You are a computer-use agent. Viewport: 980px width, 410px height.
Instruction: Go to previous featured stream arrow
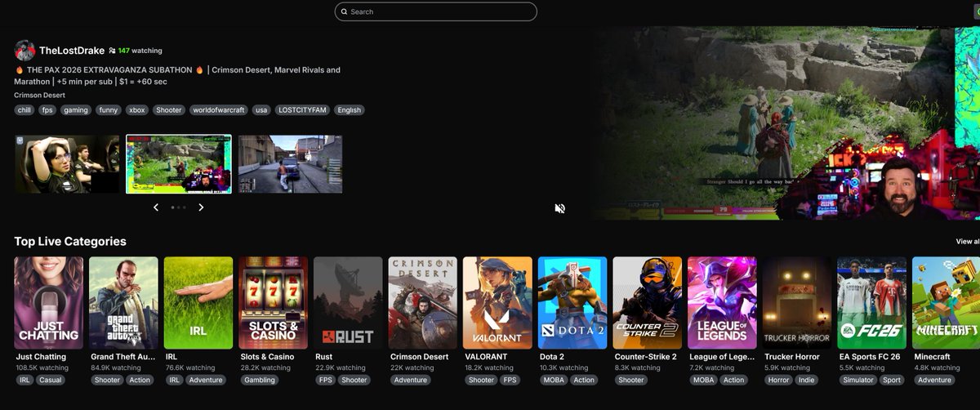tap(156, 207)
